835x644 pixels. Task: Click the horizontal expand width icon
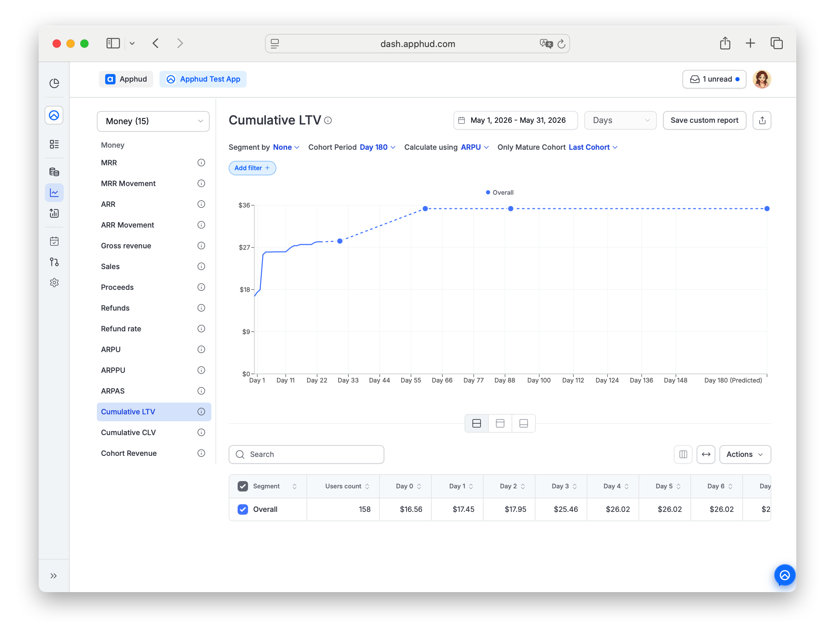click(x=706, y=454)
